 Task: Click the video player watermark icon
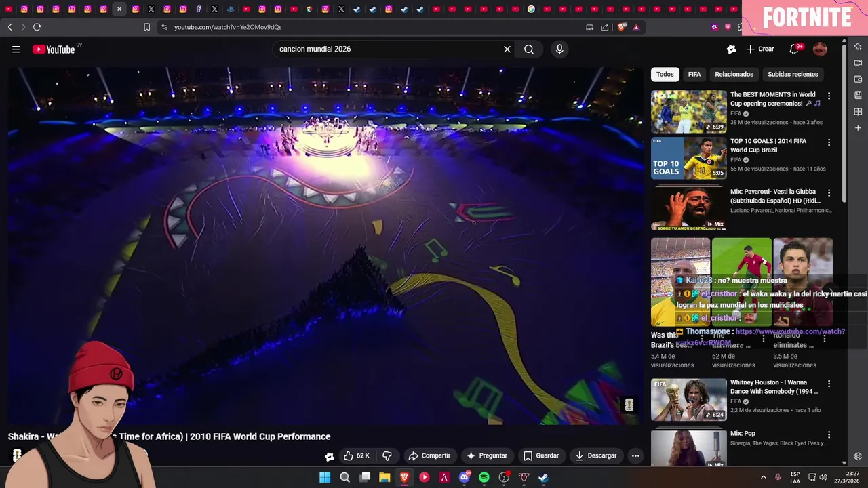(629, 405)
